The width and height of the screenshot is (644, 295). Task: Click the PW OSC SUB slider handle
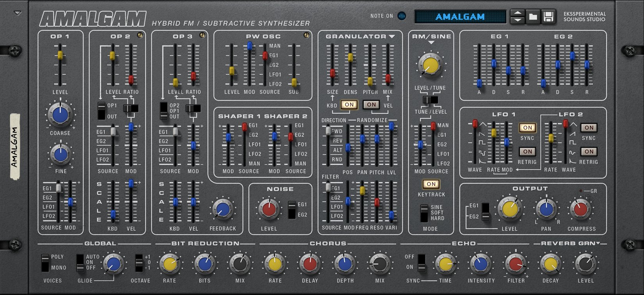(294, 82)
